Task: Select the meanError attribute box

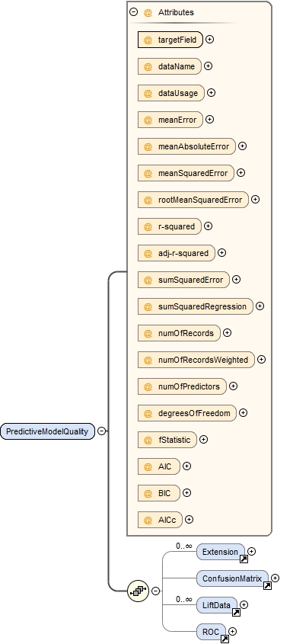Action: [x=170, y=120]
